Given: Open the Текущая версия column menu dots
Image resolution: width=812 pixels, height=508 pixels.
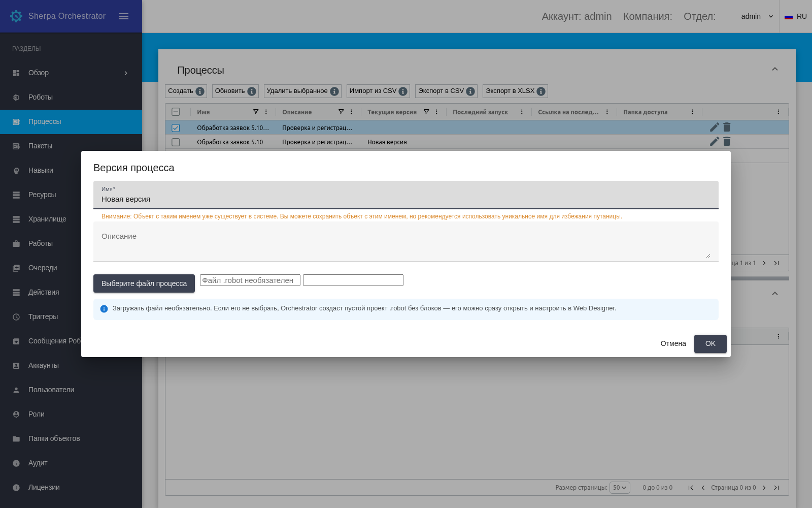Looking at the screenshot, I should tap(436, 112).
